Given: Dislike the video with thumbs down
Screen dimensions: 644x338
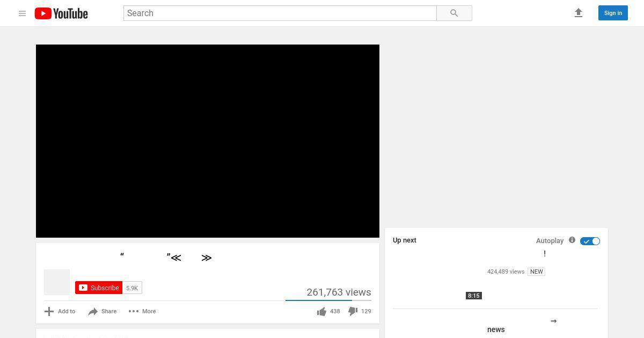Looking at the screenshot, I should coord(353,311).
